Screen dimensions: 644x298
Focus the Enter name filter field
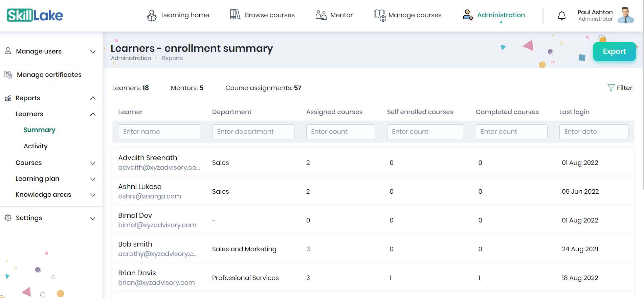159,132
